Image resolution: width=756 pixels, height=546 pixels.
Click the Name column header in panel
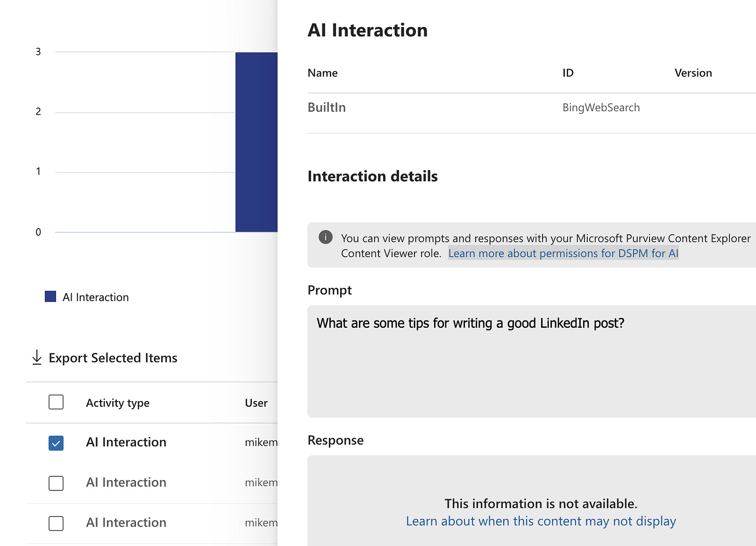tap(322, 73)
